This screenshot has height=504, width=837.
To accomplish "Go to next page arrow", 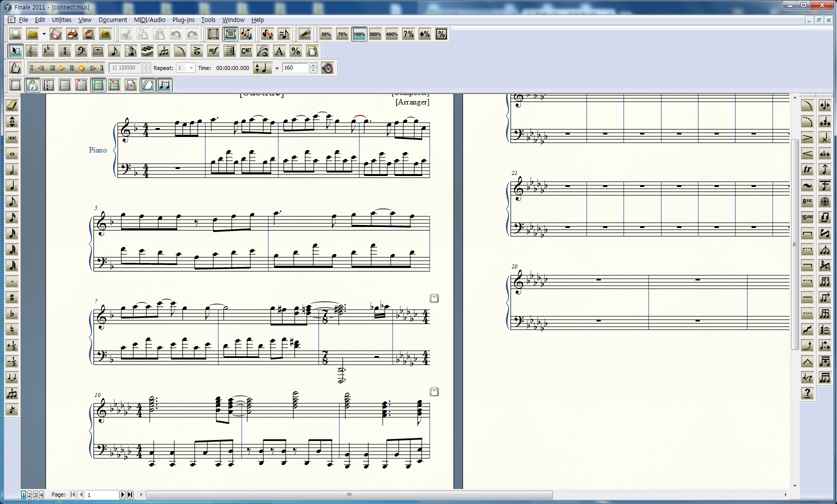I will [122, 494].
